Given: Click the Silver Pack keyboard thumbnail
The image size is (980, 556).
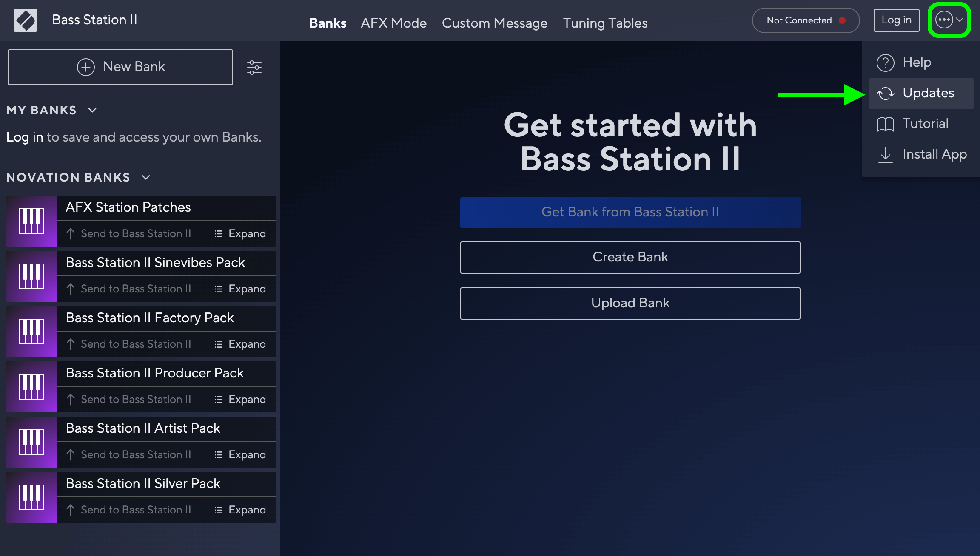Looking at the screenshot, I should click(x=31, y=497).
